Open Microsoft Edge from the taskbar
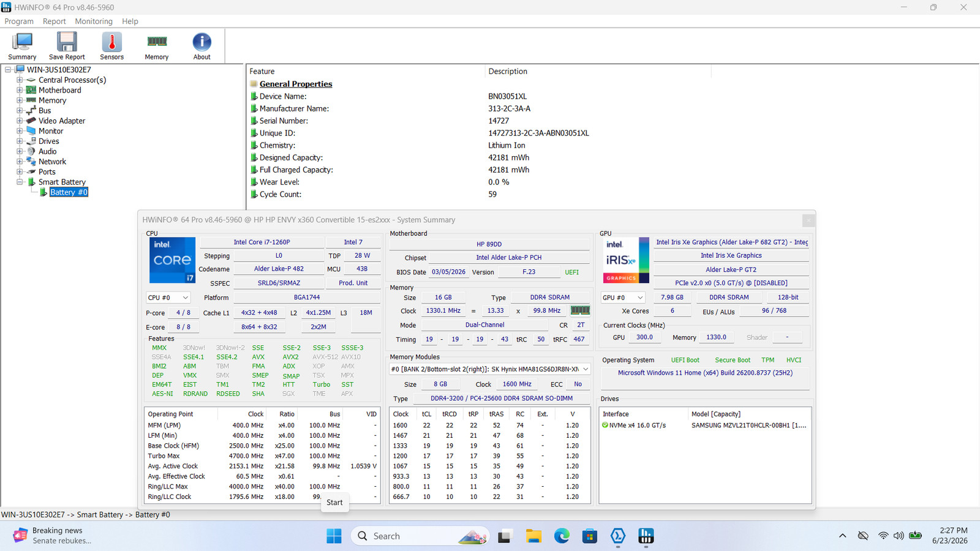The image size is (980, 551). pos(562,536)
